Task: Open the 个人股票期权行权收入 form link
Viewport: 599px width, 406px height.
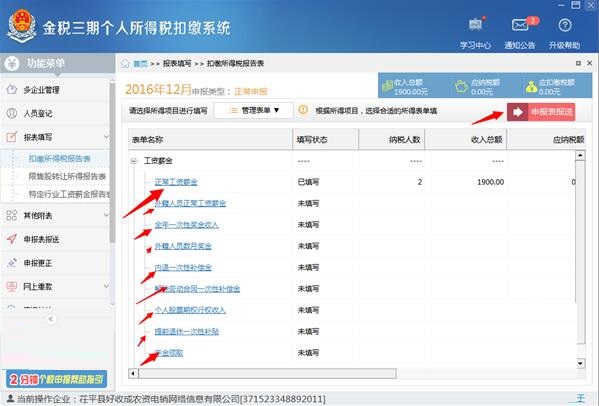Action: pyautogui.click(x=190, y=310)
